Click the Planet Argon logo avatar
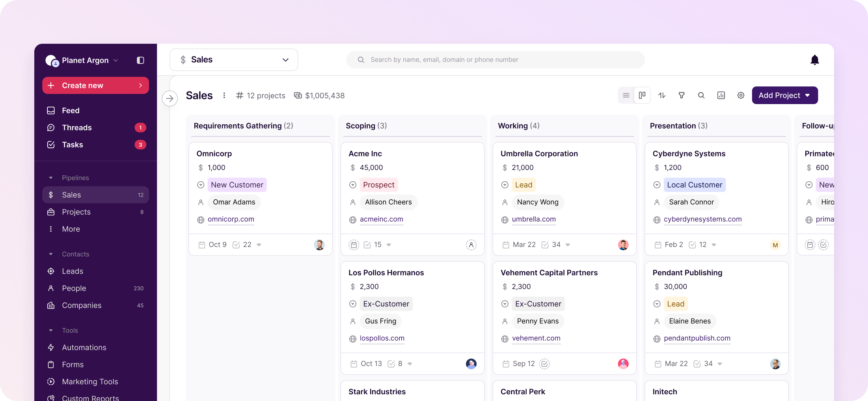868x401 pixels. coord(52,60)
